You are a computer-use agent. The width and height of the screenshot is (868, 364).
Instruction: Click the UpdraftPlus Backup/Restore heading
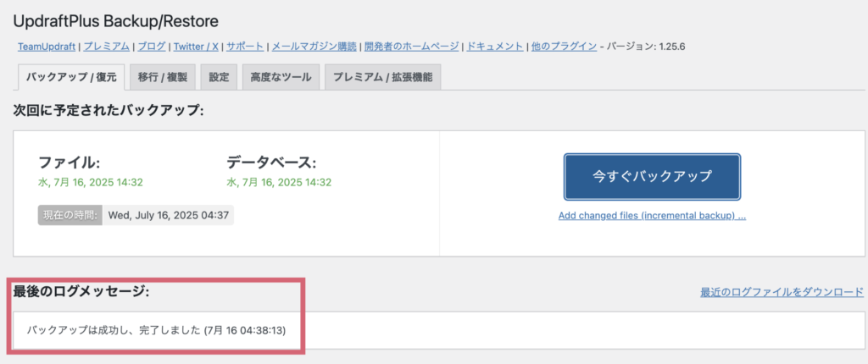pos(115,21)
